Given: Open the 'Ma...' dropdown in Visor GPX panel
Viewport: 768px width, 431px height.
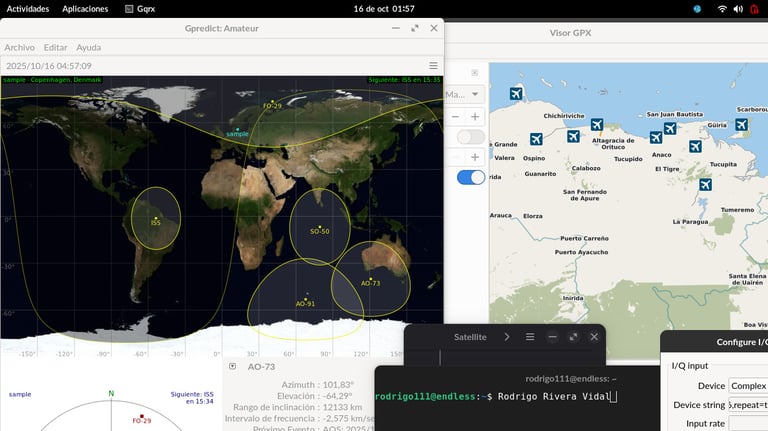Looking at the screenshot, I should pyautogui.click(x=464, y=94).
